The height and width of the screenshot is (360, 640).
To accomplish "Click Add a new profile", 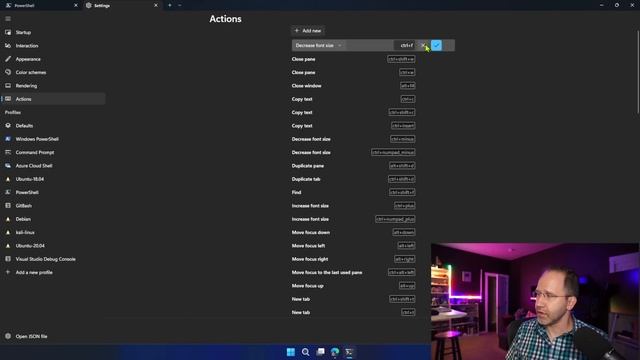I will coord(53,272).
